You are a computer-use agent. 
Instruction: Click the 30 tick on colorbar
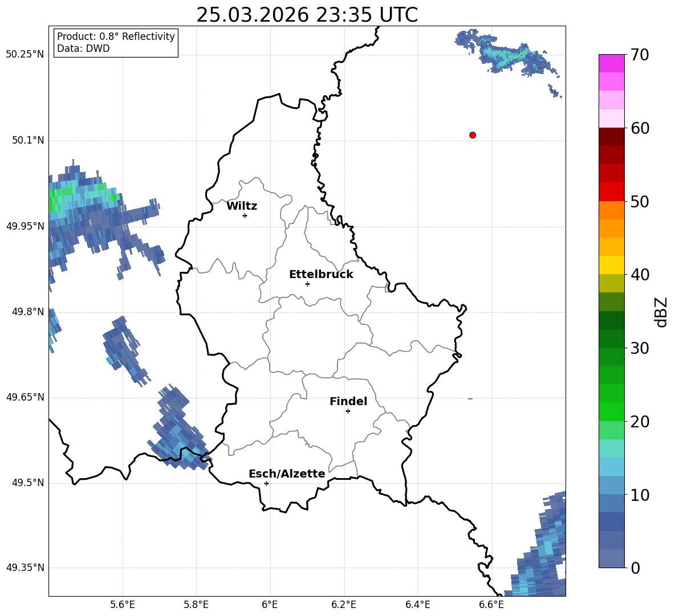click(639, 348)
